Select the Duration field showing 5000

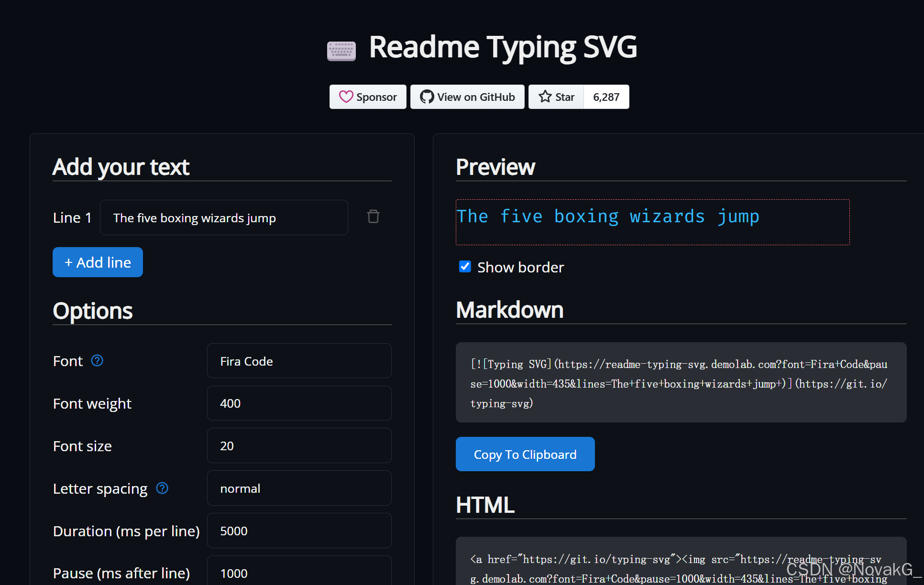click(299, 531)
